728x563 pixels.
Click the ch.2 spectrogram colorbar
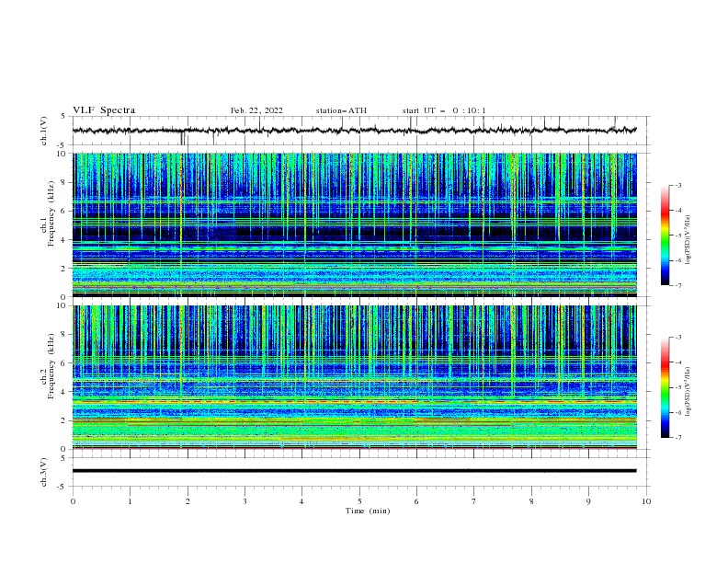665,387
